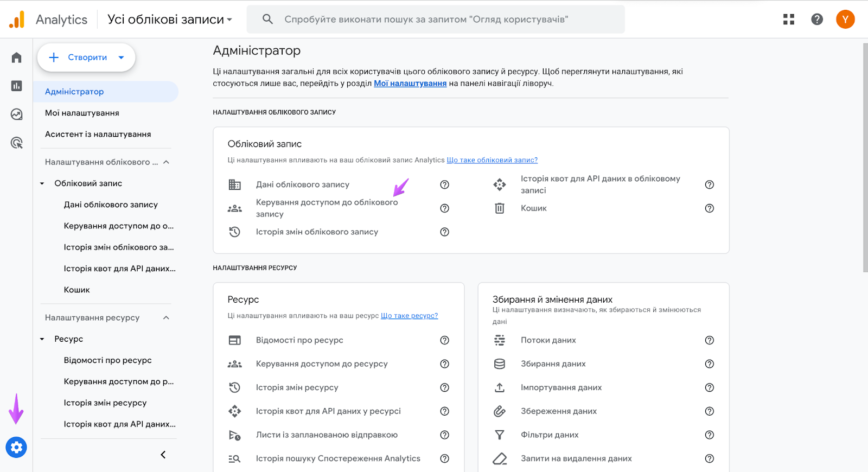Collapse the sidebar with the left chevron
The width and height of the screenshot is (868, 472).
click(163, 455)
